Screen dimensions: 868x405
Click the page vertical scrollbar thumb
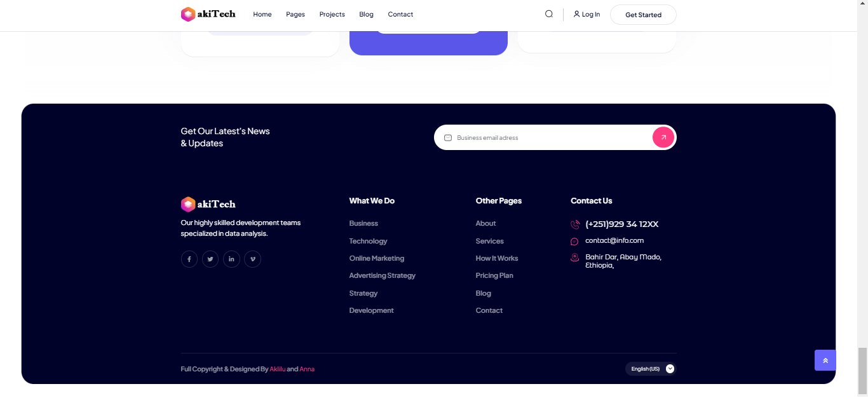[x=862, y=371]
